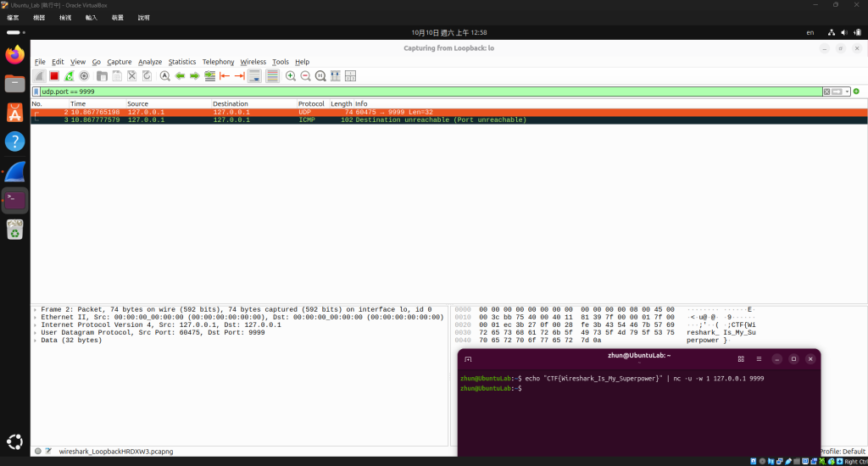868x466 pixels.
Task: Jump to the first packet icon
Action: click(225, 75)
